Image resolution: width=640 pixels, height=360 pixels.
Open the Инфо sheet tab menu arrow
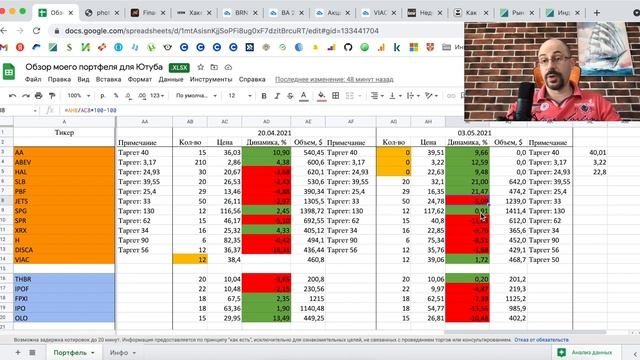[134, 353]
